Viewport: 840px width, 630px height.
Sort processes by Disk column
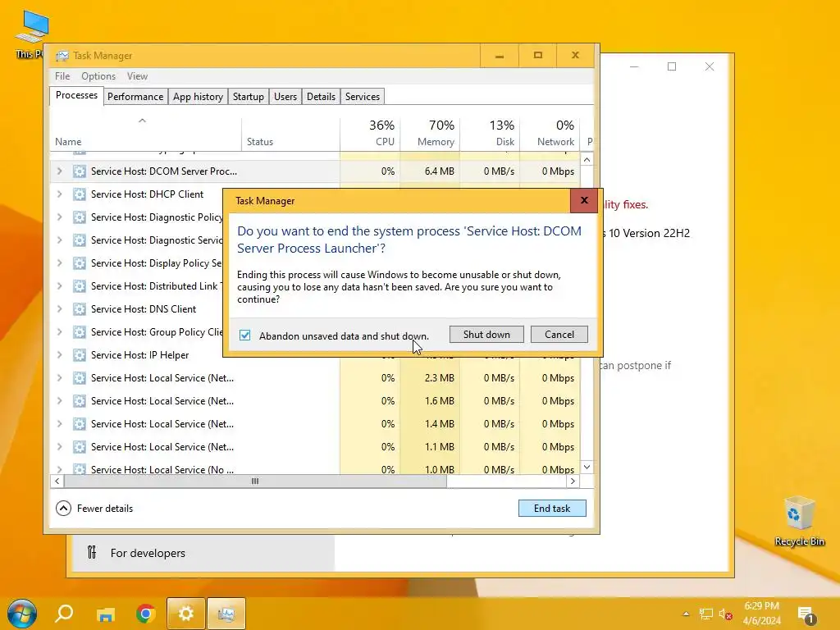click(491, 134)
